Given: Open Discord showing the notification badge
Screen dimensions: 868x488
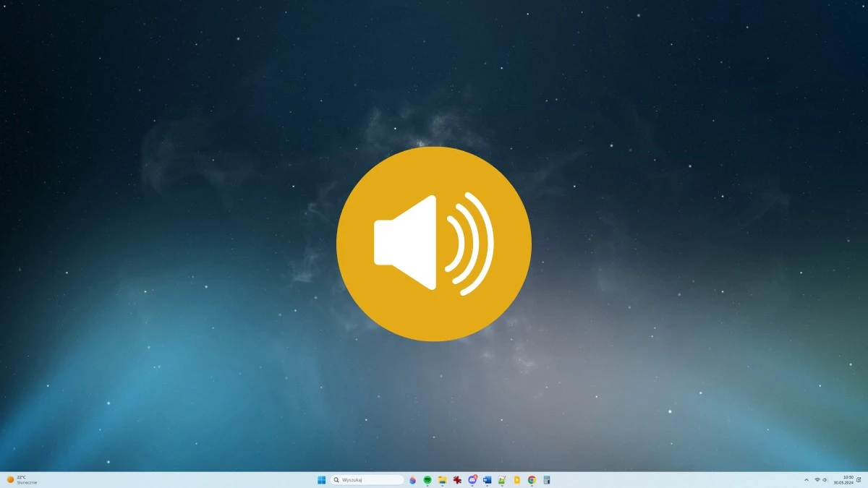Looking at the screenshot, I should 472,479.
